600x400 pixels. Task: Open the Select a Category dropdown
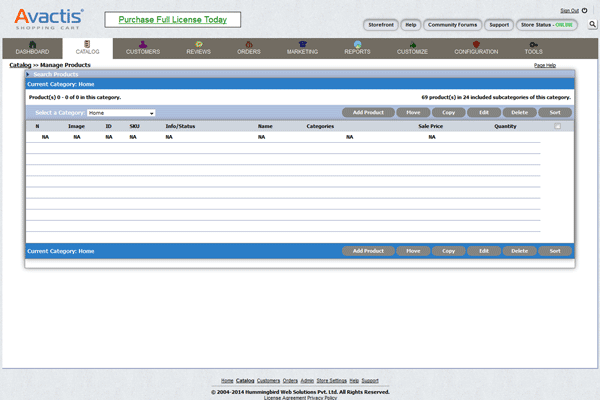[x=121, y=113]
